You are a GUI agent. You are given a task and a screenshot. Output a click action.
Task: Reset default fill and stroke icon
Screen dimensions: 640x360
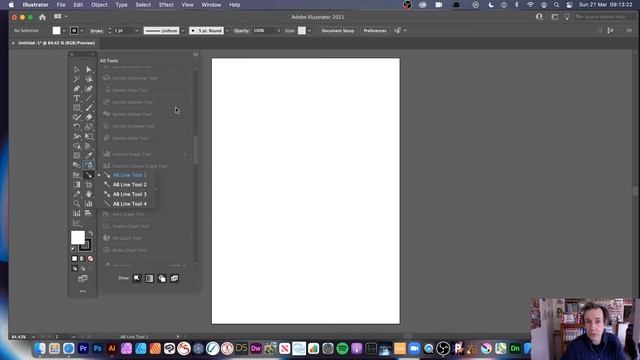tap(73, 249)
